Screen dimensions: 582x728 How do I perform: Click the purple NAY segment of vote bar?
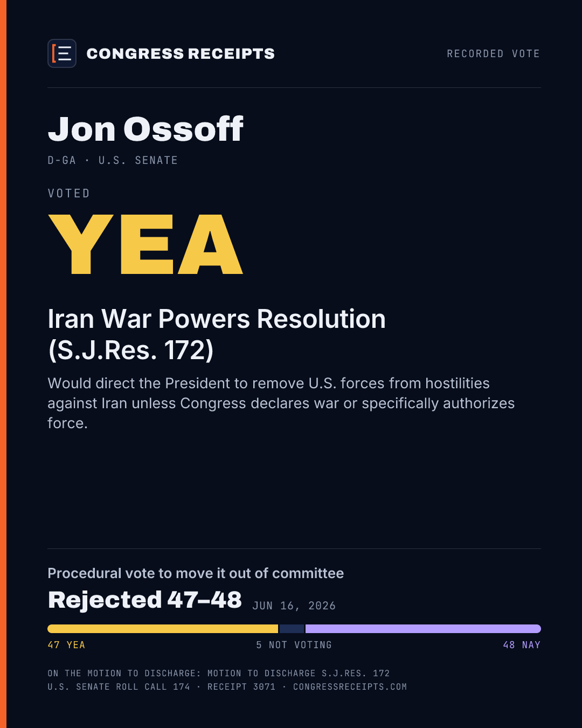coord(423,629)
